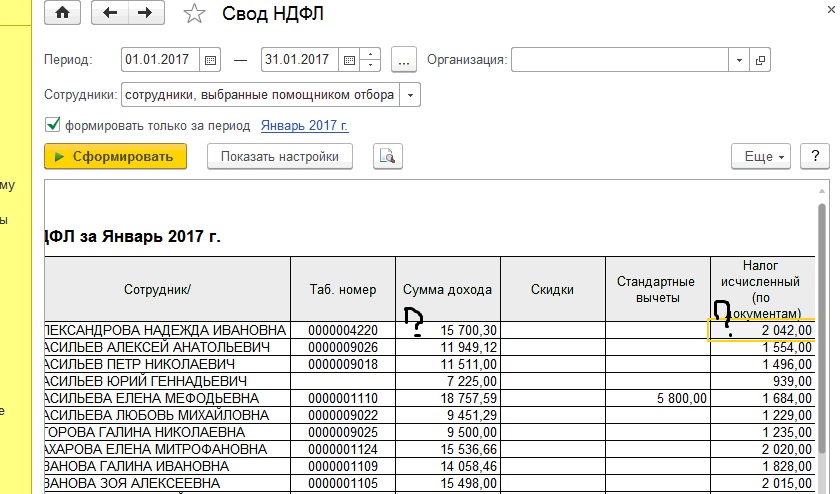Add report to favorites with star
Image resolution: width=840 pixels, height=494 pixels.
click(x=195, y=14)
